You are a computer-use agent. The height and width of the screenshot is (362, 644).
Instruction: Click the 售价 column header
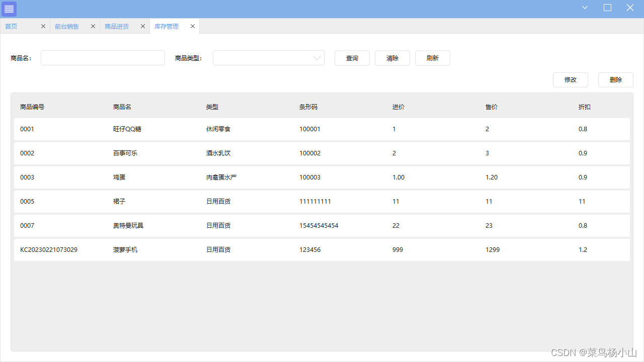coord(492,107)
